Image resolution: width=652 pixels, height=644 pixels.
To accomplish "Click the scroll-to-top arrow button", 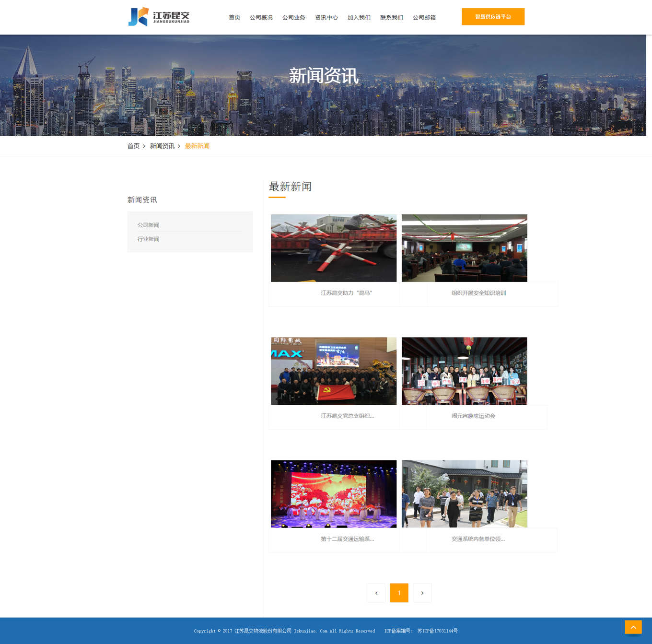I will pyautogui.click(x=633, y=627).
